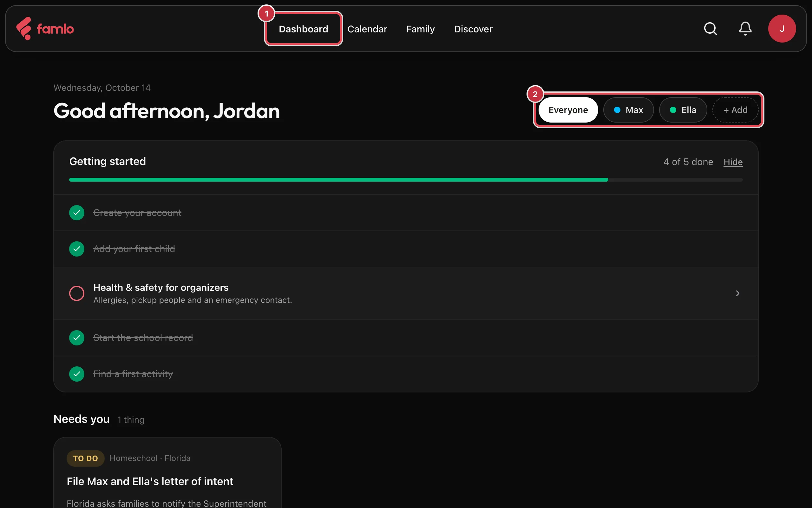This screenshot has width=812, height=508.
Task: Filter by Ella
Action: pyautogui.click(x=683, y=110)
